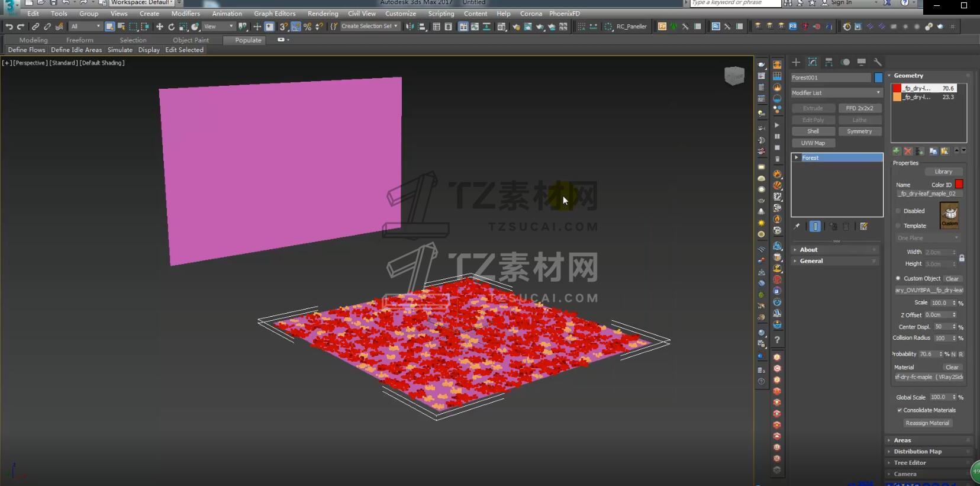
Task: Click the Mirror tool icon
Action: pos(410,27)
